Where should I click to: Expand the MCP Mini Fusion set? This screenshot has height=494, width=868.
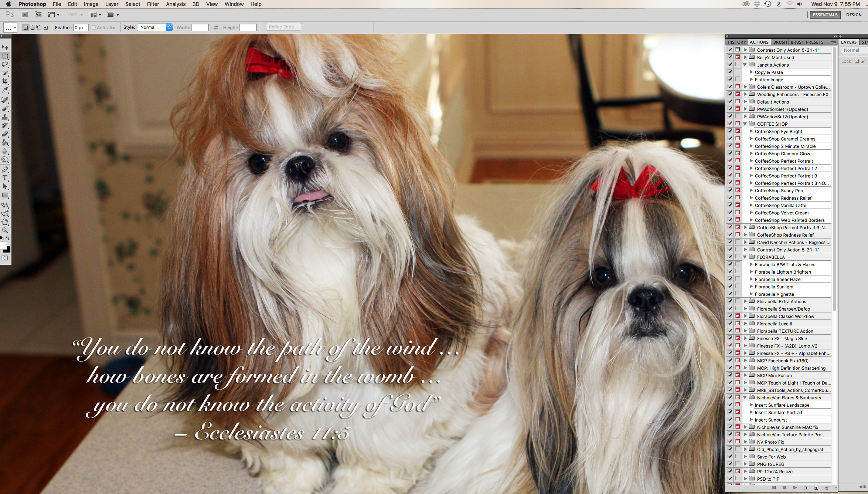point(745,375)
